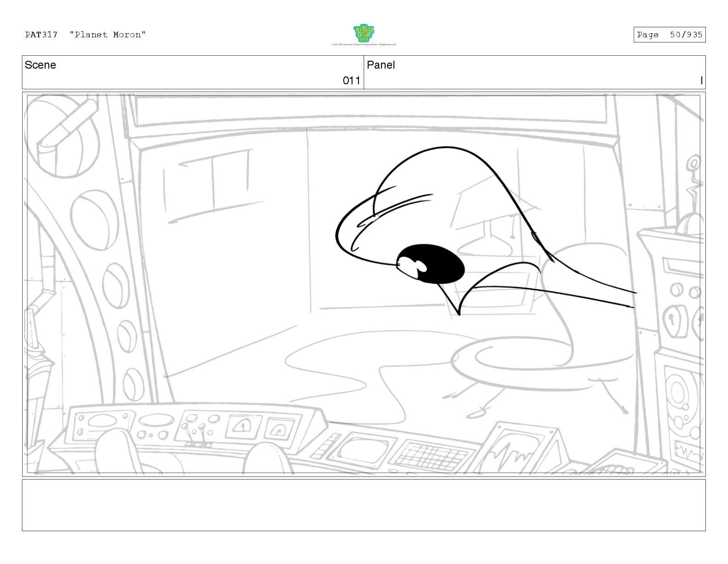Click the 'PAT317' episode code text

point(41,35)
